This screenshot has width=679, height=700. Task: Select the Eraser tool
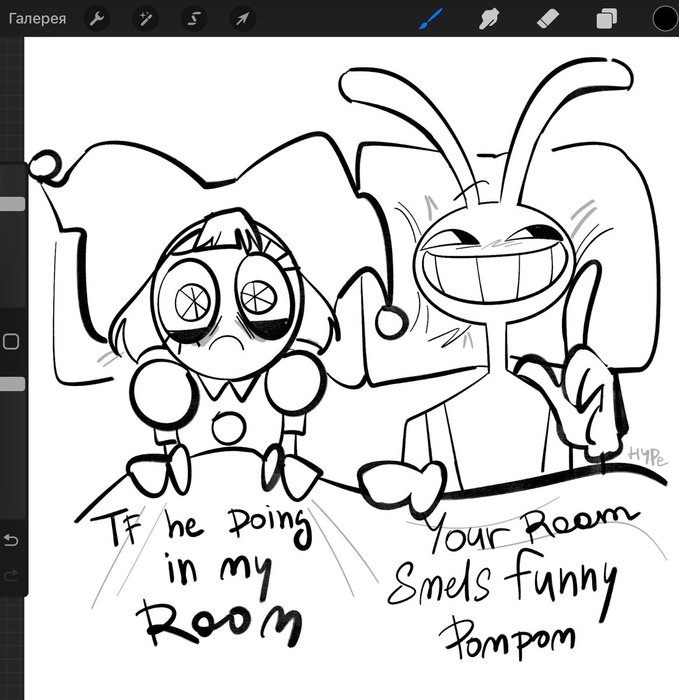548,19
